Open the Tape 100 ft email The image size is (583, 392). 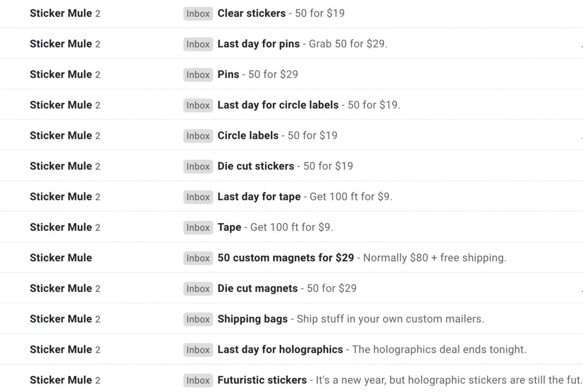point(291,227)
